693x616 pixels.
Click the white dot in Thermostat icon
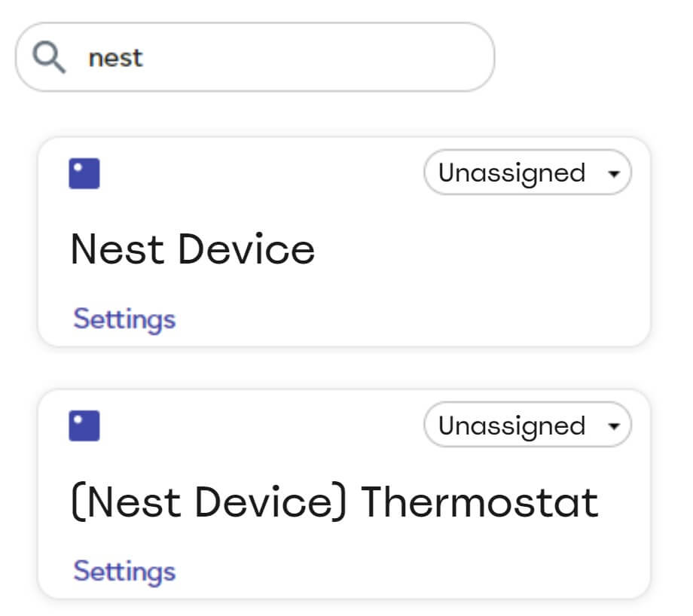78,419
